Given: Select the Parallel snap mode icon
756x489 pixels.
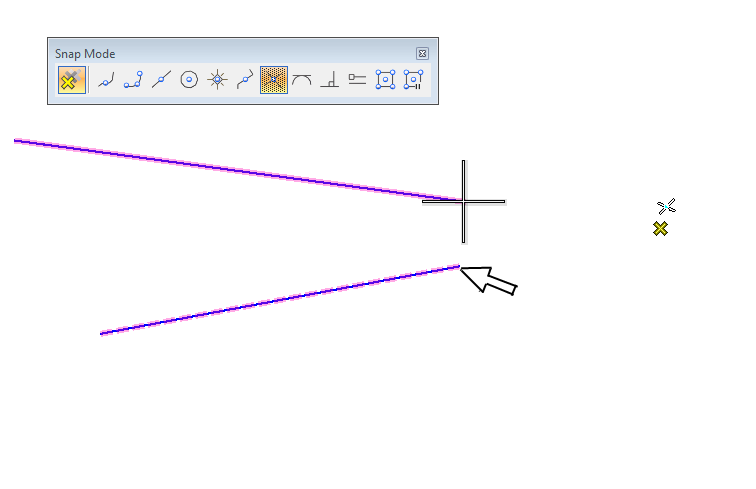Looking at the screenshot, I should pos(357,80).
